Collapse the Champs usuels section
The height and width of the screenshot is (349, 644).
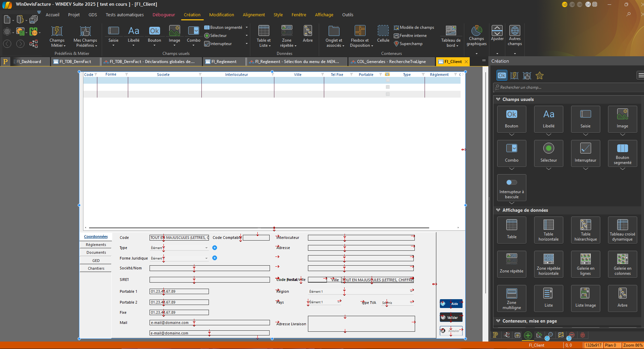click(x=498, y=99)
